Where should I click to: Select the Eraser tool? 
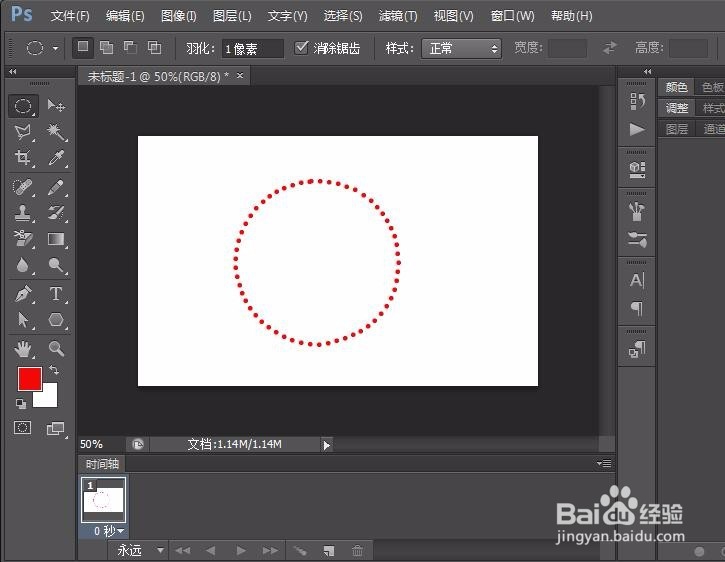click(23, 239)
